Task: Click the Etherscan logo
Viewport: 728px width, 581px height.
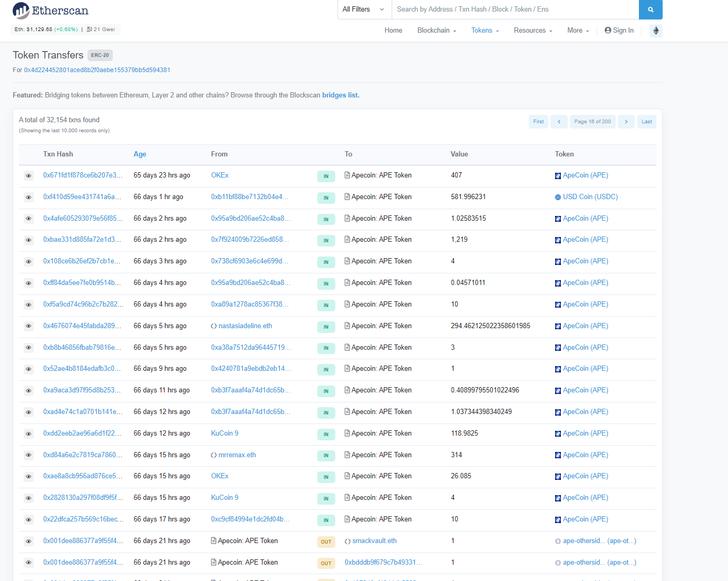Action: point(51,11)
